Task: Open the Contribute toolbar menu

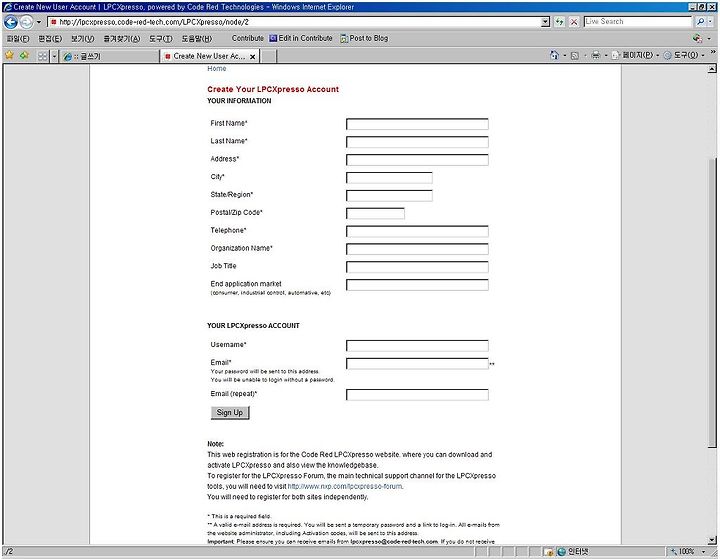Action: 248,38
